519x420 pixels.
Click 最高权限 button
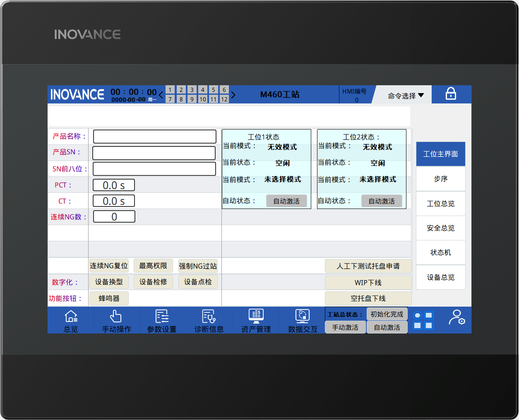(x=153, y=266)
